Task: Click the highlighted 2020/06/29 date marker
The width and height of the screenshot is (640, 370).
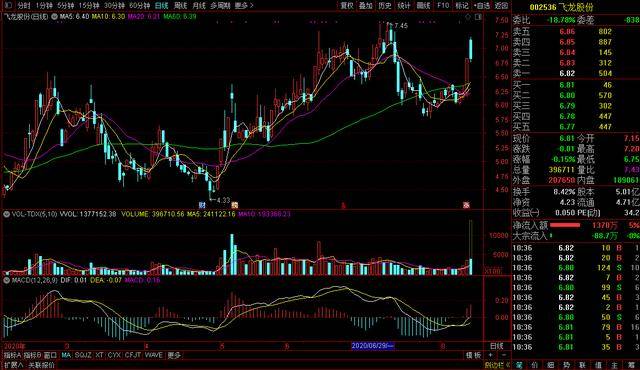Action: 373,346
